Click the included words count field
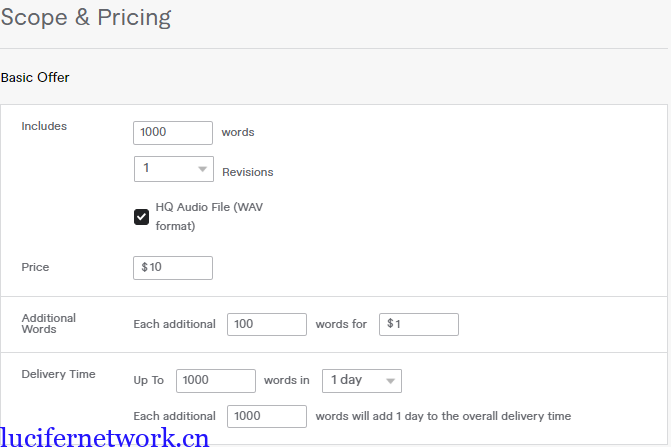Viewport: 671px width, 447px height. [172, 133]
